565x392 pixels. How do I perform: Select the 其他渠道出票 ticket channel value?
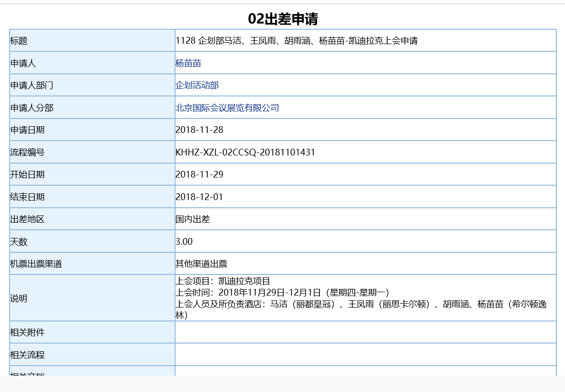click(x=201, y=264)
